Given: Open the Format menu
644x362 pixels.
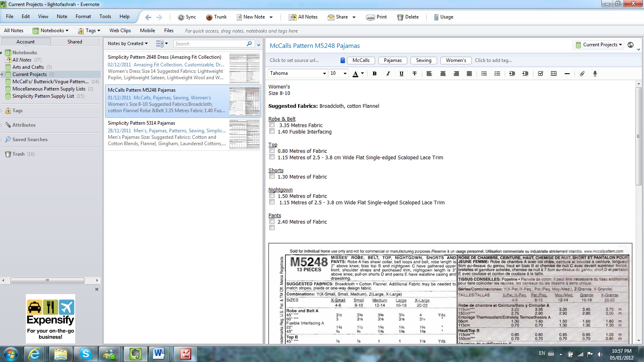Looking at the screenshot, I should point(83,16).
